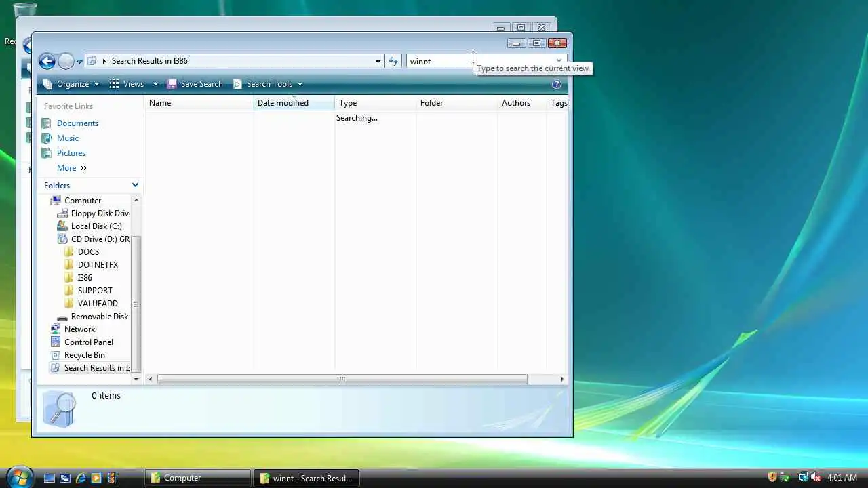Image resolution: width=868 pixels, height=488 pixels.
Task: Click the security shield tray icon
Action: 772,478
